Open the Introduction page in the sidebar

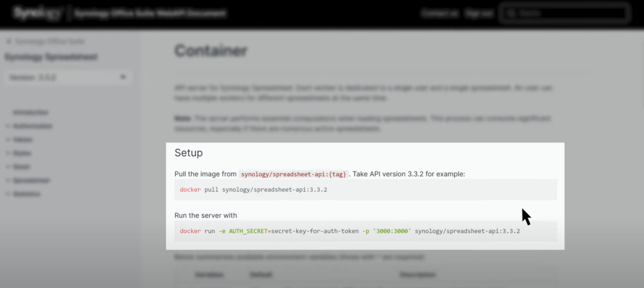pyautogui.click(x=30, y=113)
